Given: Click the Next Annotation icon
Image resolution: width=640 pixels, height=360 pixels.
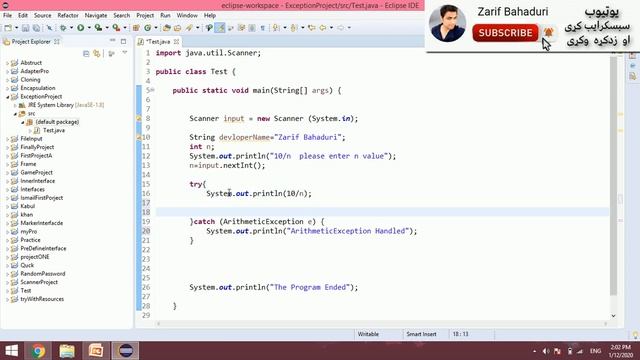Looking at the screenshot, I should click(276, 28).
